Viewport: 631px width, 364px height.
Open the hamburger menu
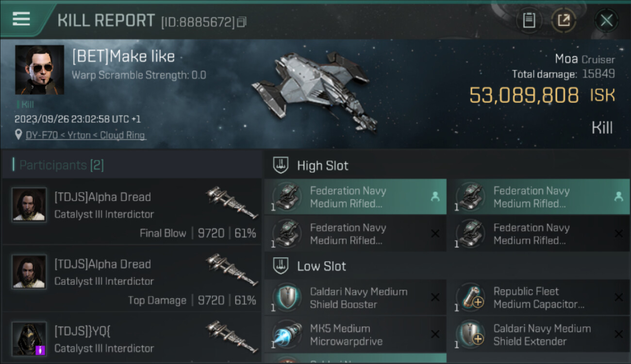tap(21, 19)
